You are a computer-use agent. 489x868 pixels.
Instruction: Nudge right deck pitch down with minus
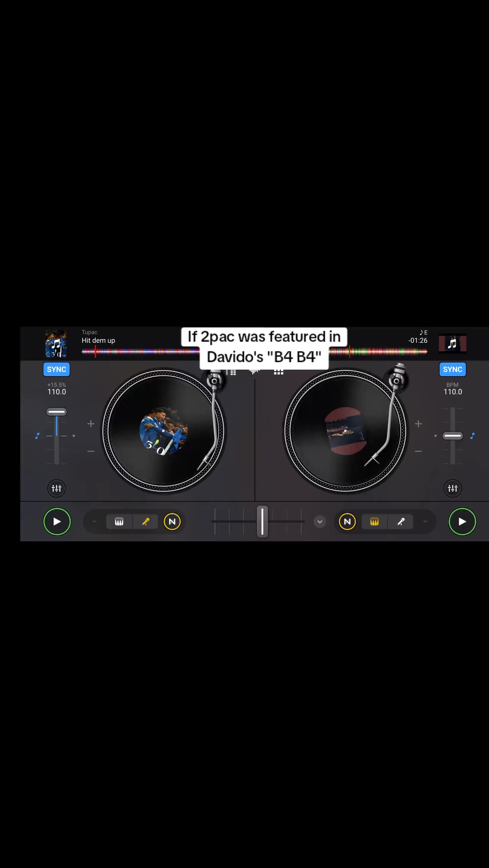tap(418, 451)
